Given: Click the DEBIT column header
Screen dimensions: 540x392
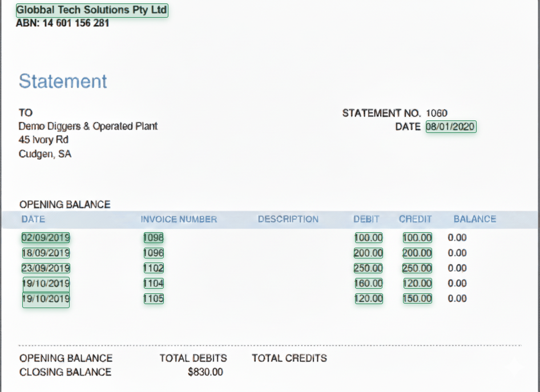Looking at the screenshot, I should (x=366, y=219).
